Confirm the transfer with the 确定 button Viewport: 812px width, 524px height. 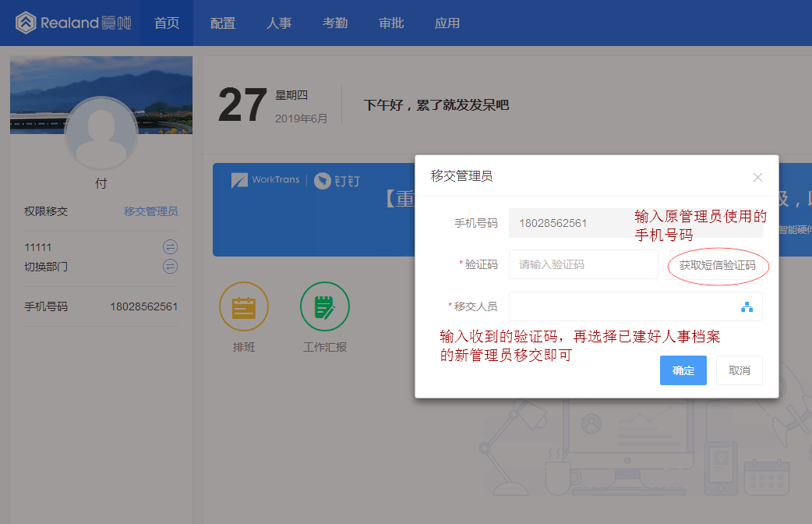click(x=683, y=370)
